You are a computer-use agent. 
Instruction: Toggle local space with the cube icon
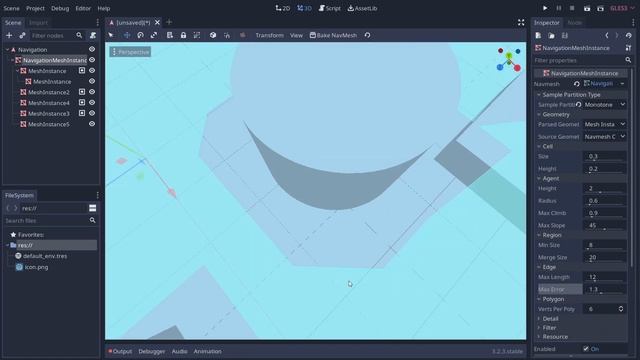pos(213,36)
